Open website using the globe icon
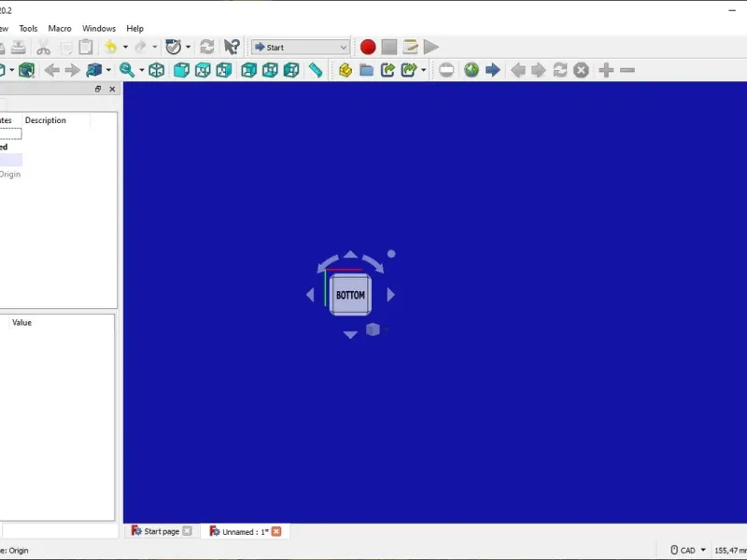 [x=472, y=70]
